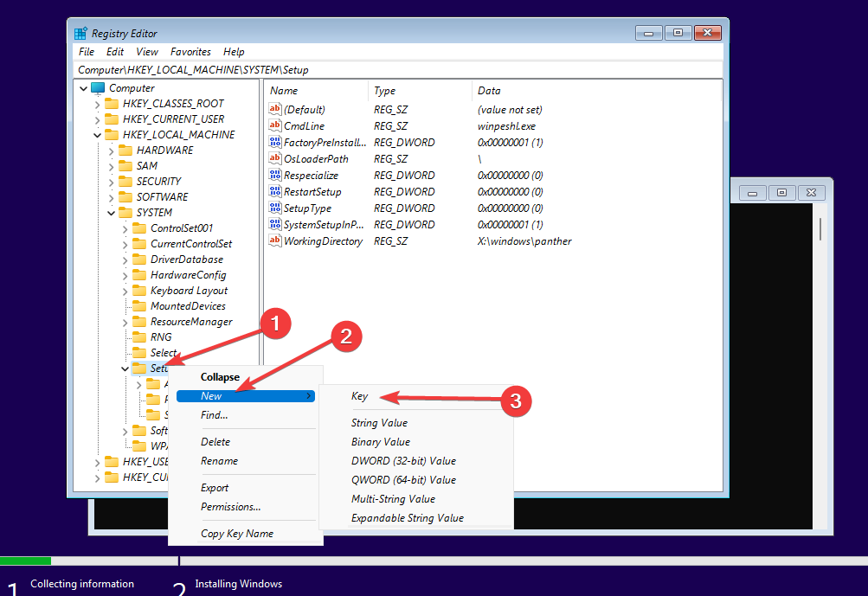Viewport: 868px width, 596px height.
Task: Click the Setup folder icon
Action: (139, 368)
